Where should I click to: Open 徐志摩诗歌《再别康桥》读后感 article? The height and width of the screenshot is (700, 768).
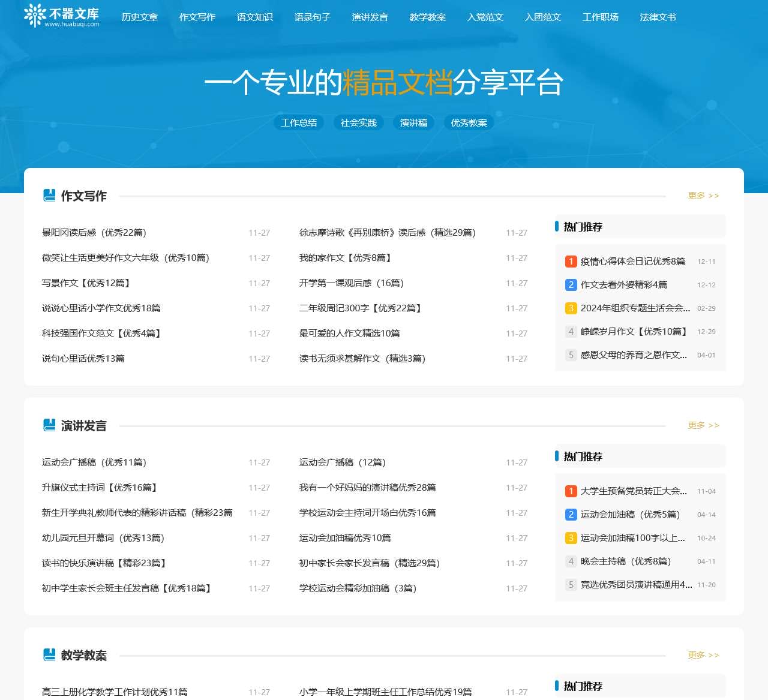coord(387,233)
